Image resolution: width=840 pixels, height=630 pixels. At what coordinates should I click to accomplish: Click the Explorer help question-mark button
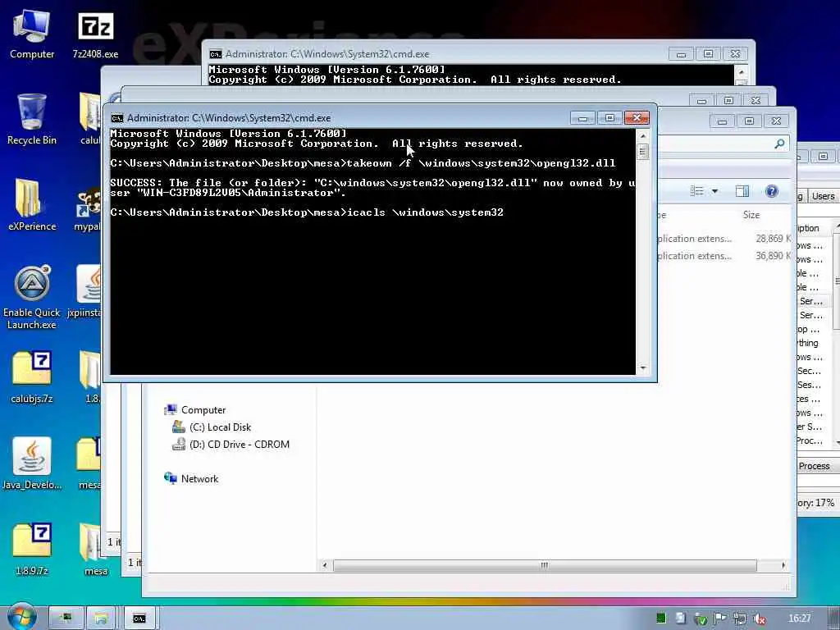click(771, 191)
